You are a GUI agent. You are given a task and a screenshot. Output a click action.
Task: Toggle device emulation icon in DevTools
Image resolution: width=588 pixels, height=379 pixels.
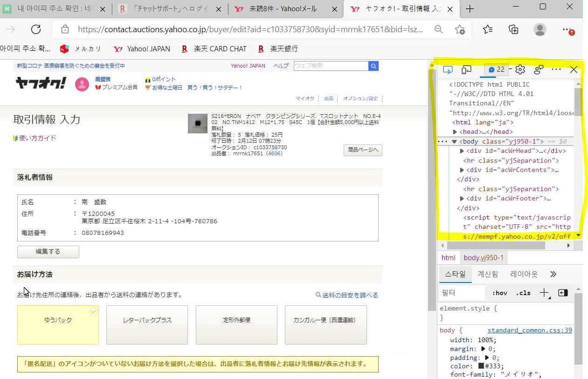point(466,70)
